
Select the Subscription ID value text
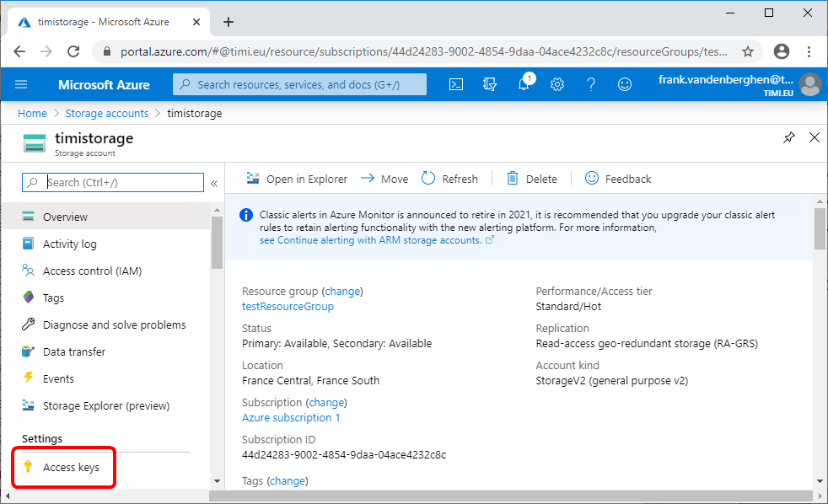click(344, 455)
